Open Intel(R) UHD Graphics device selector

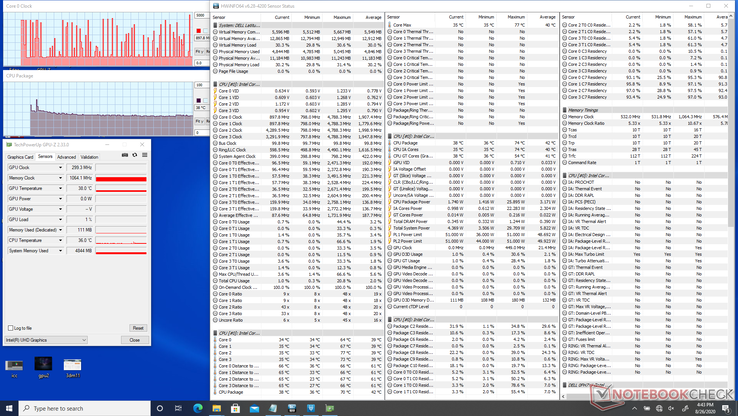46,340
